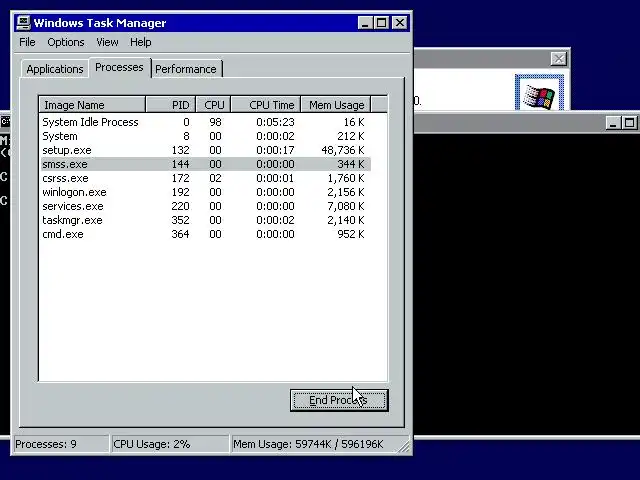Open the File menu
The height and width of the screenshot is (480, 640).
[27, 42]
